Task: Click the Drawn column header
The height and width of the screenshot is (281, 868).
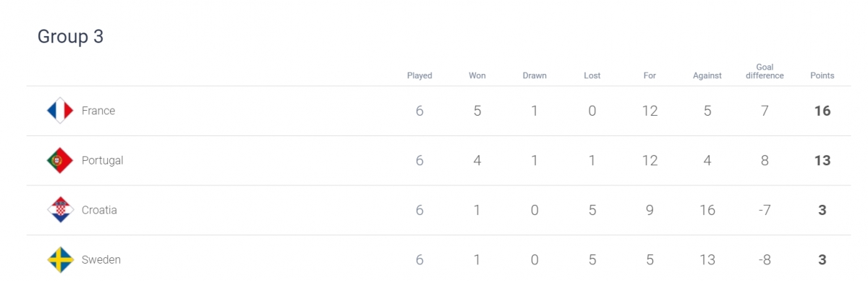Action: (x=535, y=75)
